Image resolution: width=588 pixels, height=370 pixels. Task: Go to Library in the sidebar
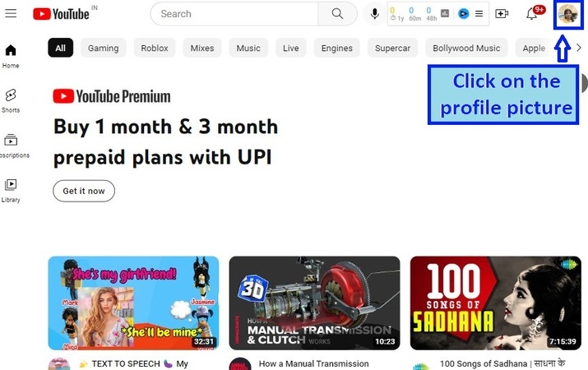point(11,191)
